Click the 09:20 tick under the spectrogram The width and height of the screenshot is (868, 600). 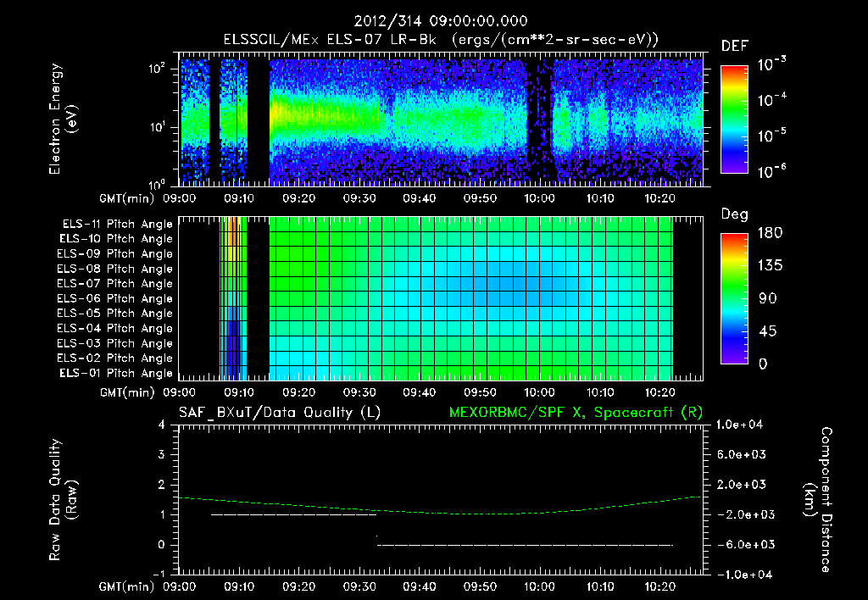tap(299, 198)
